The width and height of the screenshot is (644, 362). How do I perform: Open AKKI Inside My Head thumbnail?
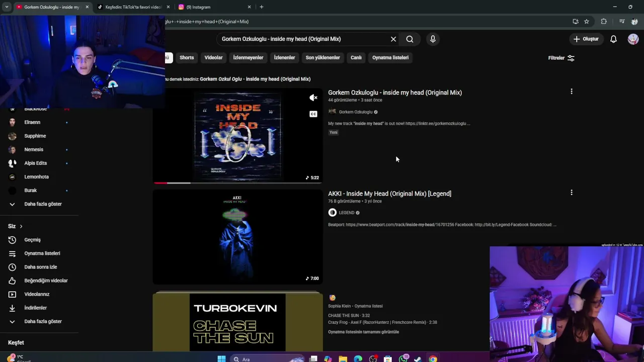click(237, 237)
